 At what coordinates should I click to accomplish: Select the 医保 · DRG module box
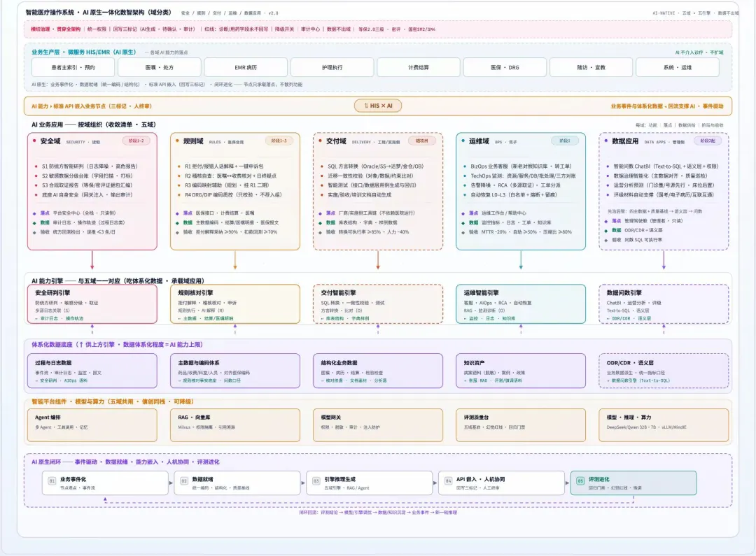click(x=505, y=67)
